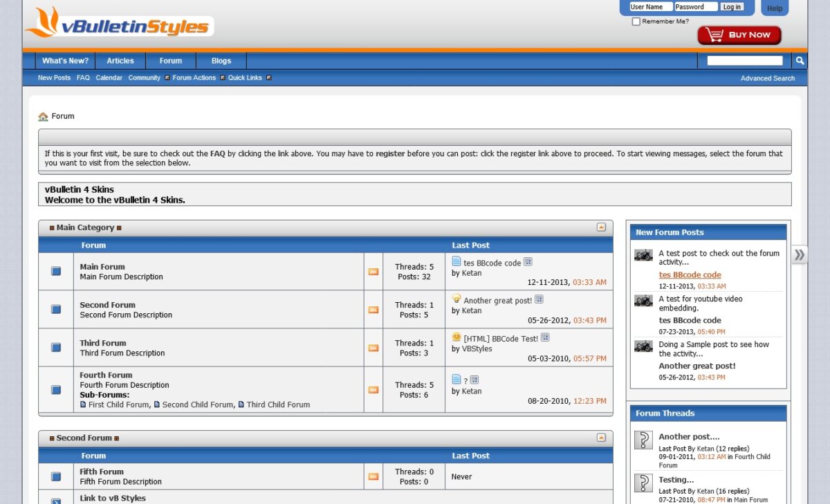Collapse the Main Category section
The height and width of the screenshot is (504, 830).
tap(601, 227)
